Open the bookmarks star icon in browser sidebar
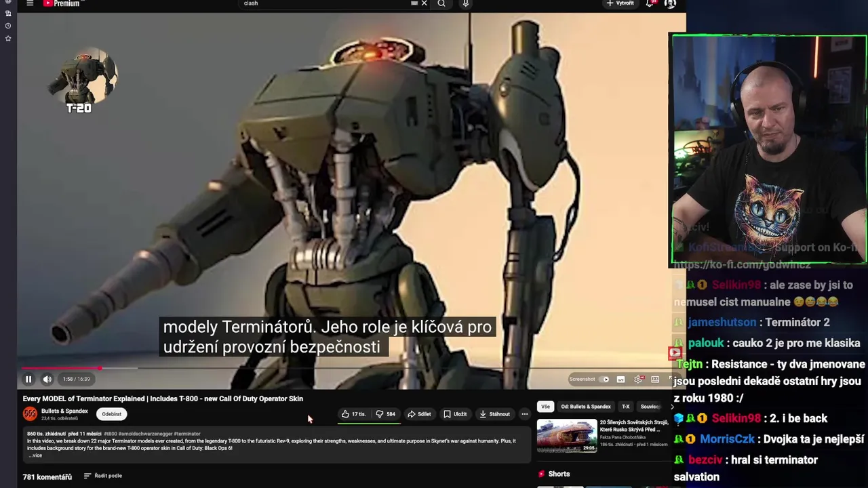 [x=8, y=39]
